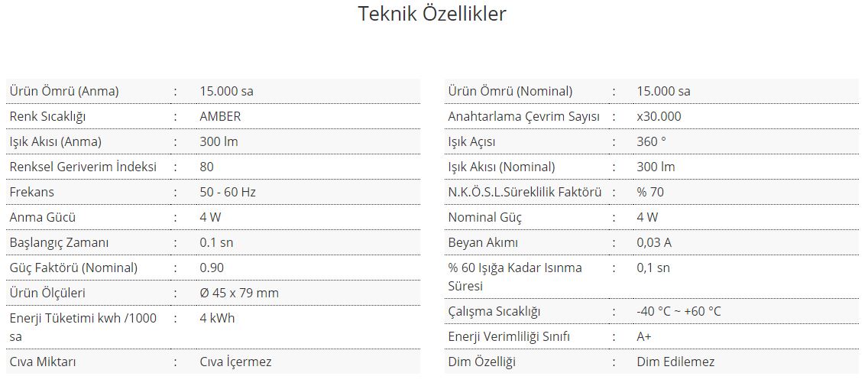Click the AMBER color temperature value

220,116
